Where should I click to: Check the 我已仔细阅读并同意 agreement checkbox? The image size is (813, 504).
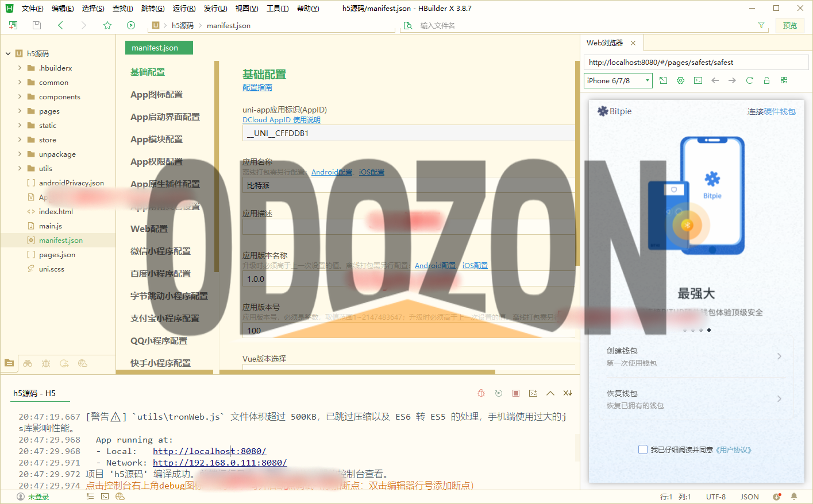tap(643, 449)
